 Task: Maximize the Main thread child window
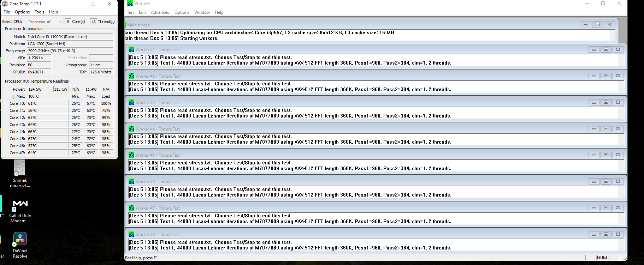597,25
